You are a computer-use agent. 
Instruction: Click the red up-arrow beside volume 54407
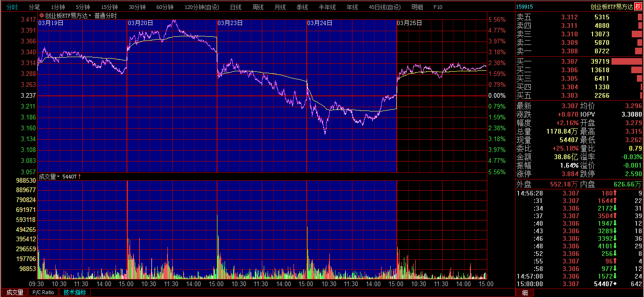79,177
